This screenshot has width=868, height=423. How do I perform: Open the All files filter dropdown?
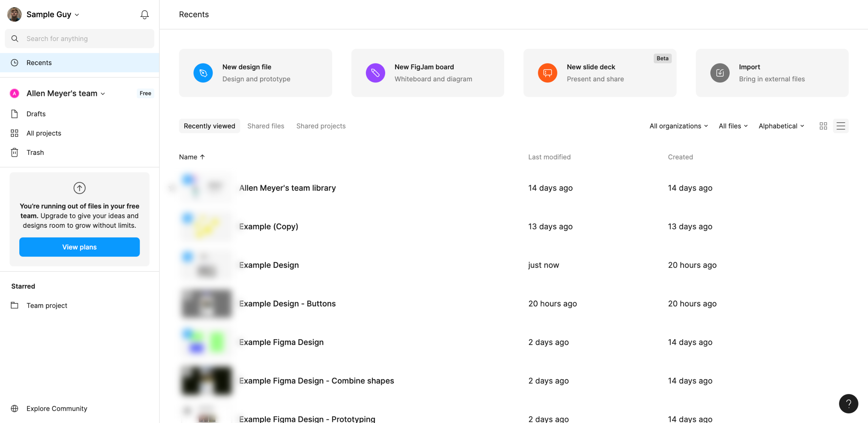(x=733, y=126)
